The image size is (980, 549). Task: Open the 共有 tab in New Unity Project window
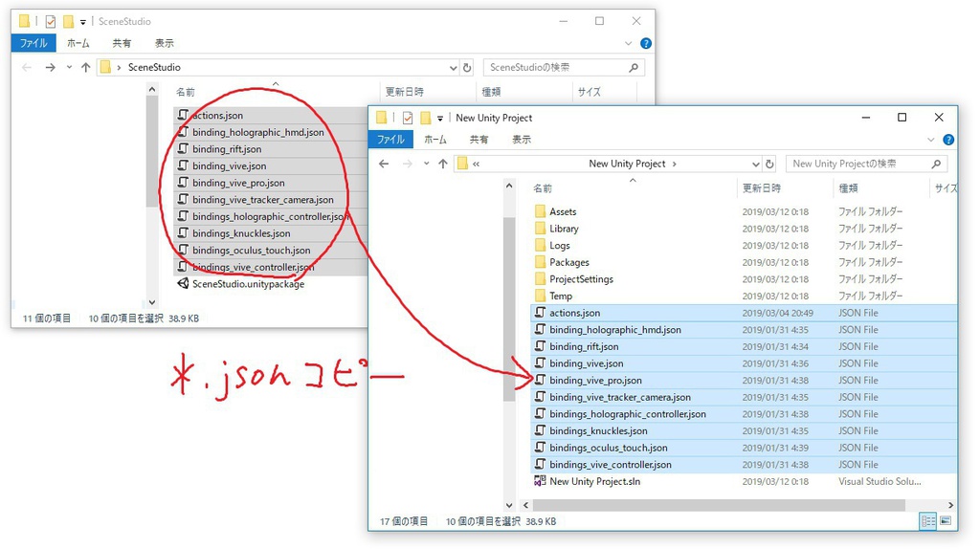click(x=479, y=140)
